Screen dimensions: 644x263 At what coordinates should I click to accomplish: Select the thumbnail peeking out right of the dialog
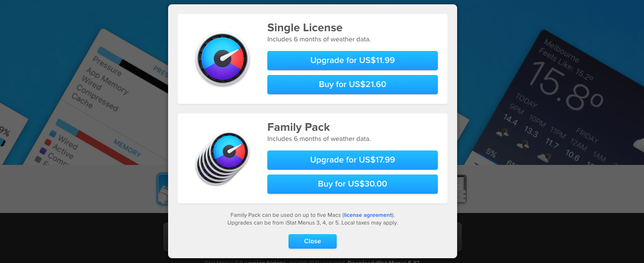pos(461,188)
